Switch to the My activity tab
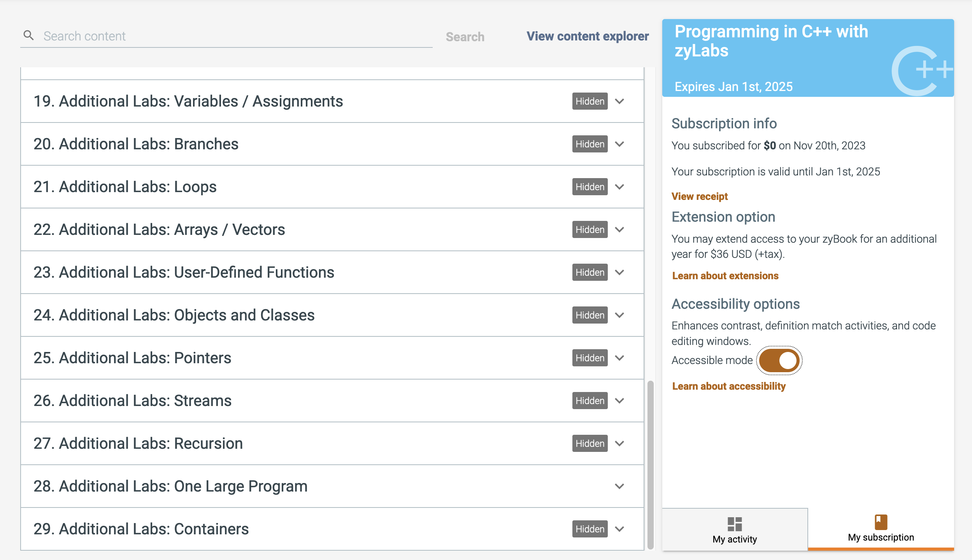972x560 pixels. point(734,539)
